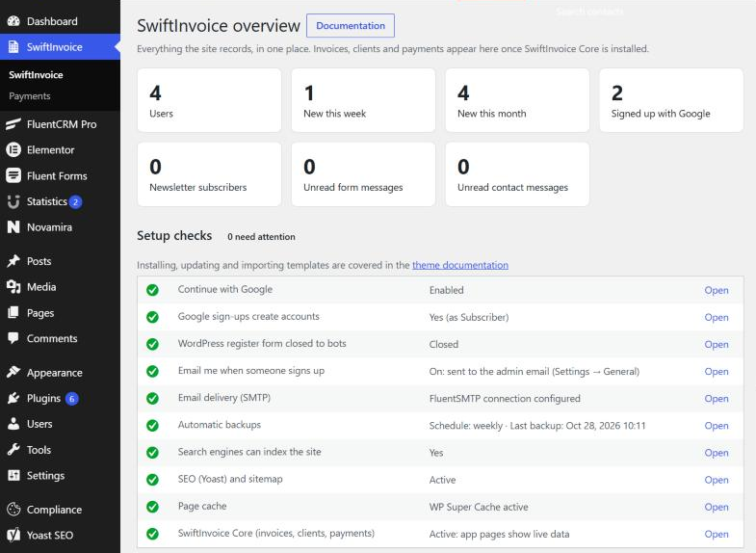Click the Fluent Forms icon
The image size is (756, 553).
coord(13,175)
